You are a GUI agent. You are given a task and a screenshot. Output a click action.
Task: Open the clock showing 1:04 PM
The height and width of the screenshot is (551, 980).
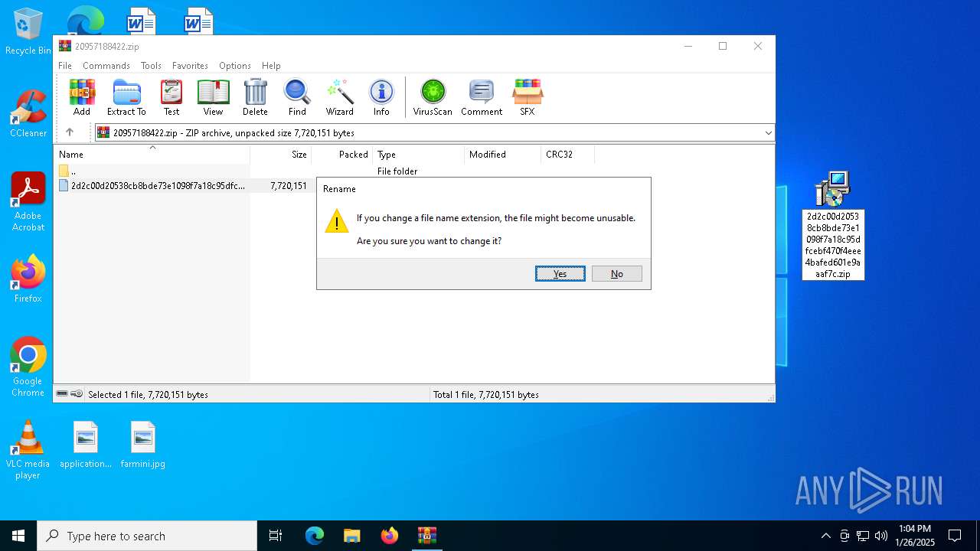click(x=915, y=536)
